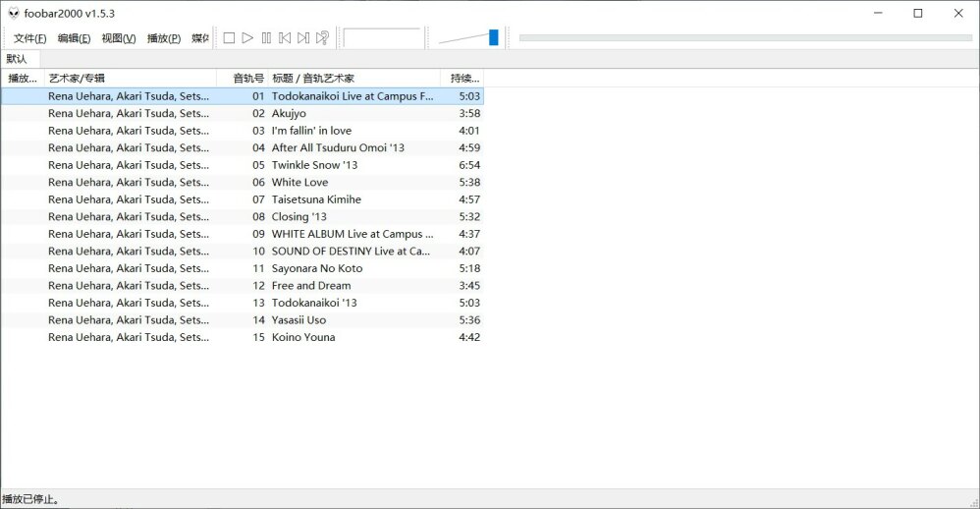Select track Sayonara No Koto

click(242, 268)
